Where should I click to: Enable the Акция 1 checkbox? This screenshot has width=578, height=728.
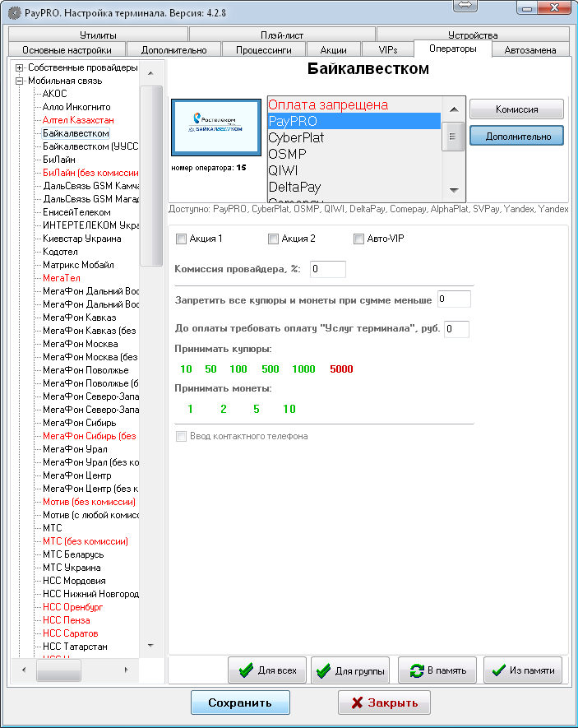[x=181, y=239]
